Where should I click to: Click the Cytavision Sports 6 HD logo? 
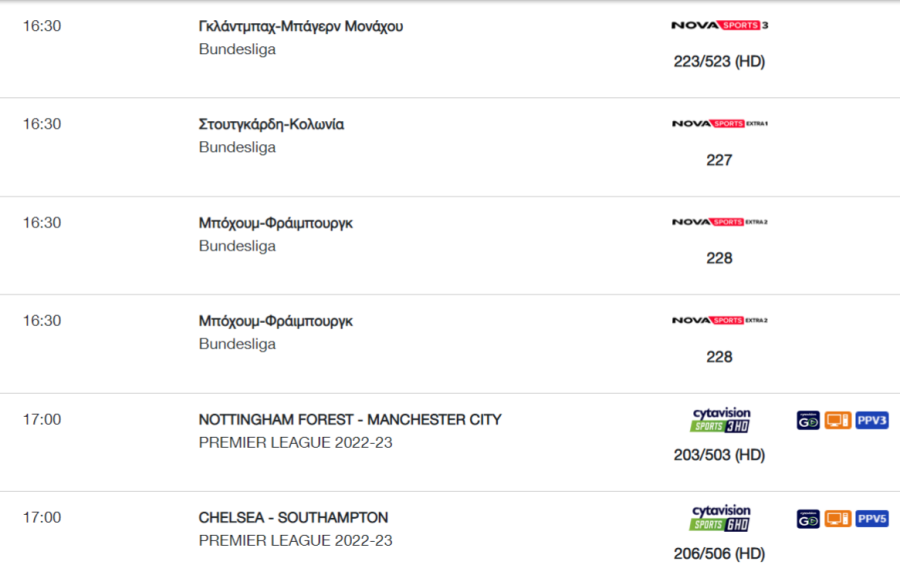(721, 518)
